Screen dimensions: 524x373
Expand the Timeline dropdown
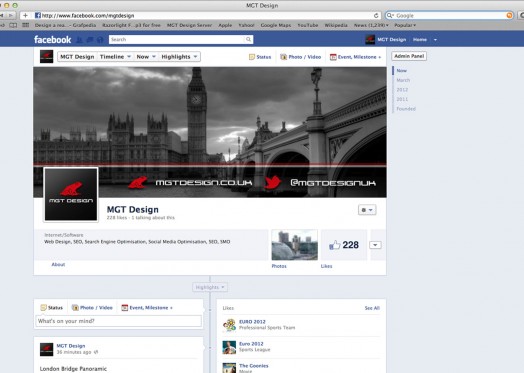click(115, 57)
